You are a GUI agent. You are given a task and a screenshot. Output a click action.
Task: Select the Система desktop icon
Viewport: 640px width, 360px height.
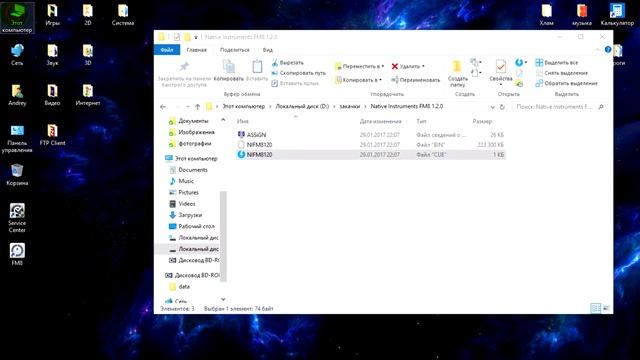(x=123, y=15)
